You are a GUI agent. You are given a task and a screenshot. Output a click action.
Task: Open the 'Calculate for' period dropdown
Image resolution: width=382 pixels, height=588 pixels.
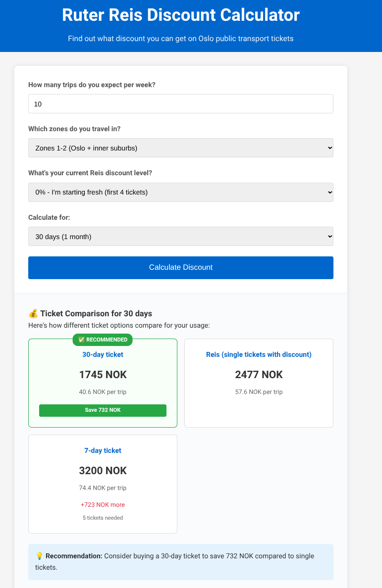[x=180, y=236]
